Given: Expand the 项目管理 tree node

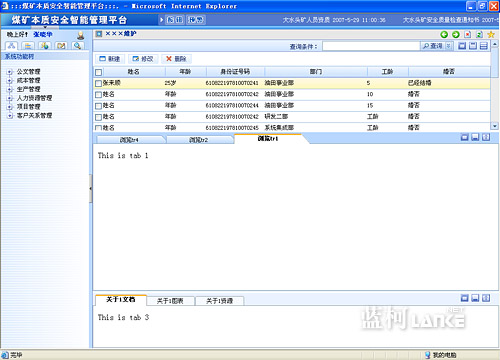Looking at the screenshot, I should [x=10, y=107].
